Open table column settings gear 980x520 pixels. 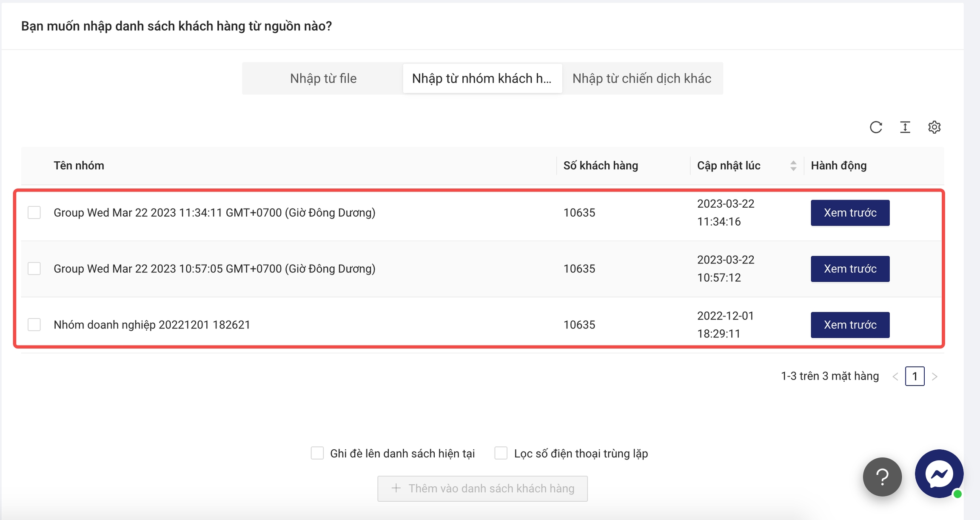(934, 127)
